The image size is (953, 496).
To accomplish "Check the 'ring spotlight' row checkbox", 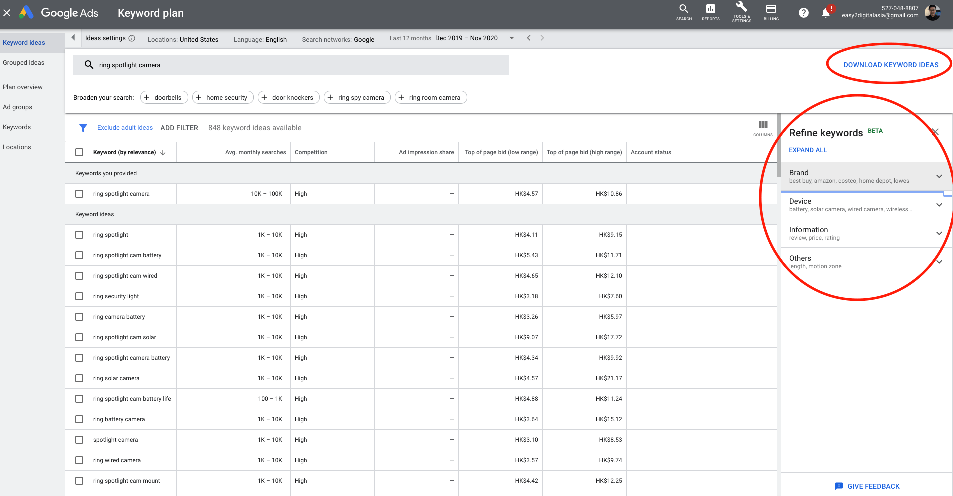I will 79,235.
